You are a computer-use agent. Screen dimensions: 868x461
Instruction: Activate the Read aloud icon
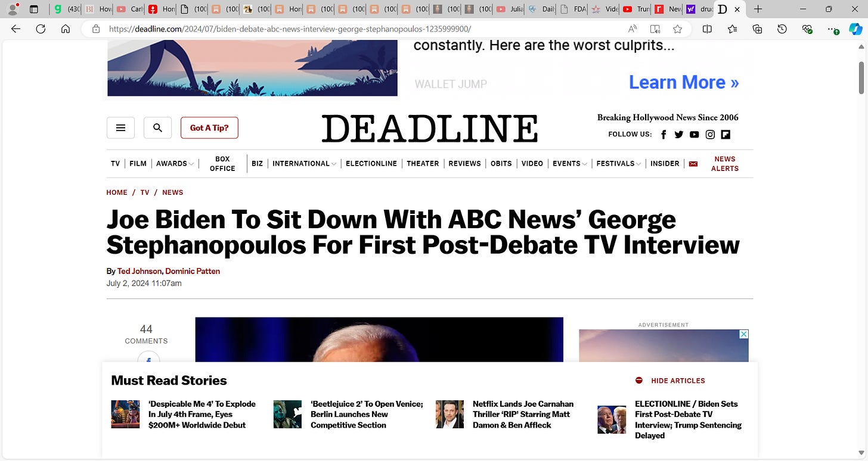click(633, 29)
